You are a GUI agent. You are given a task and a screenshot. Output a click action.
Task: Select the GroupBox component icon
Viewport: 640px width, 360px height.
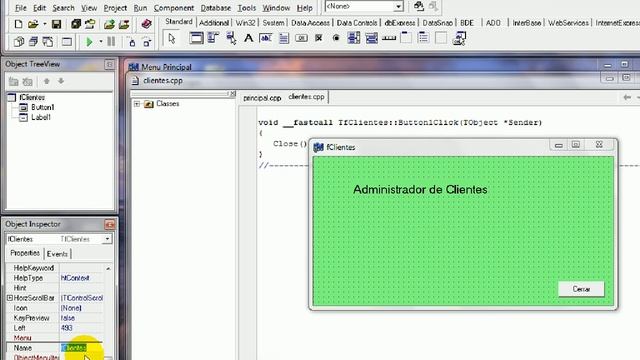406,38
